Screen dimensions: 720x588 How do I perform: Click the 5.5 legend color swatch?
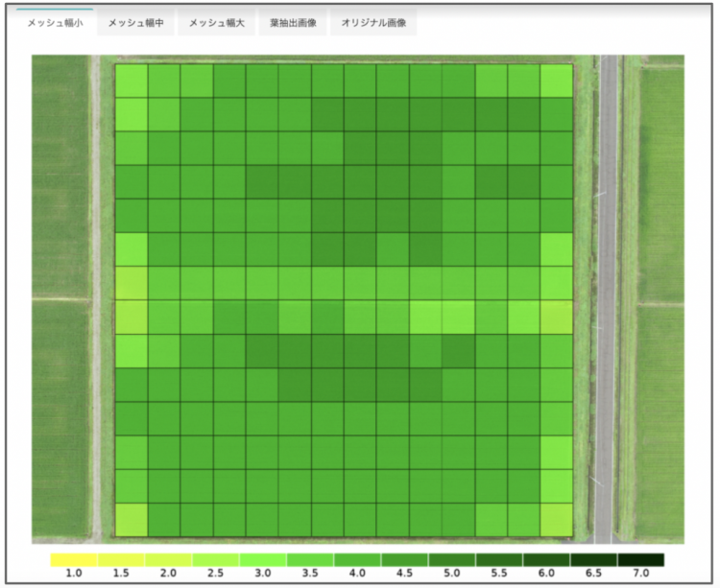[499, 560]
